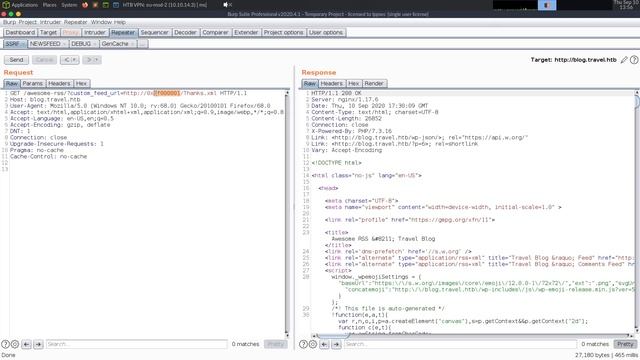
Task: Jump to previous match in response search
Action: tap(324, 344)
